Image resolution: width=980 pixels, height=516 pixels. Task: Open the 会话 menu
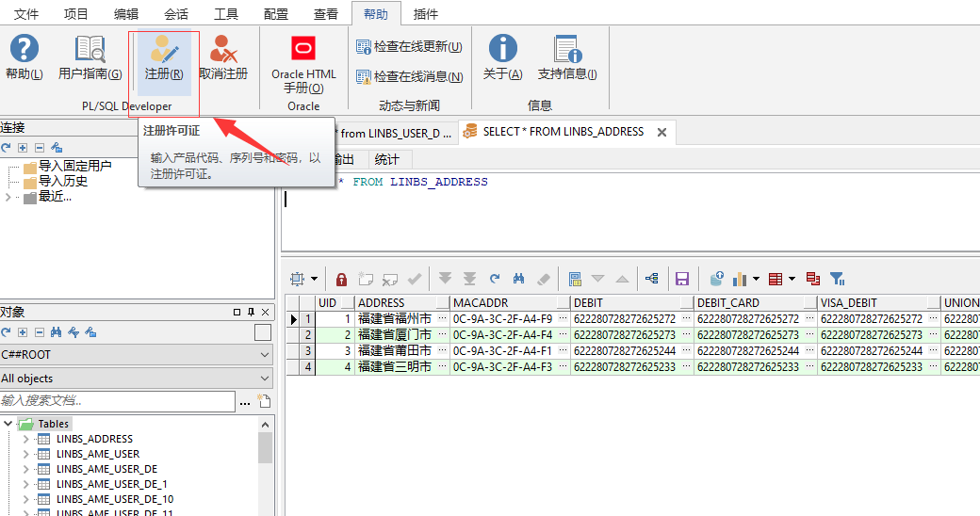click(x=175, y=14)
